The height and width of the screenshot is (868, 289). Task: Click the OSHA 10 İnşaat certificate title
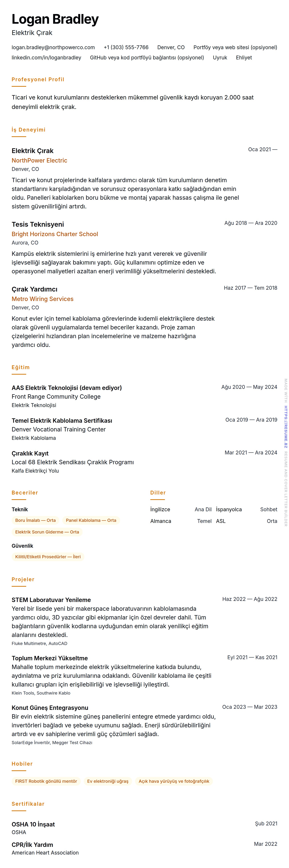(x=33, y=824)
